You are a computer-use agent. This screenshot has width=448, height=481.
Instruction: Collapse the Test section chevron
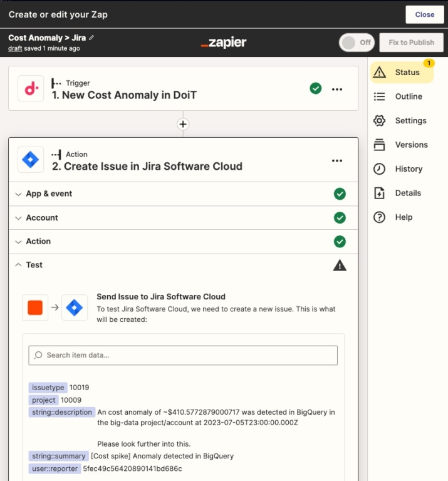click(x=18, y=265)
